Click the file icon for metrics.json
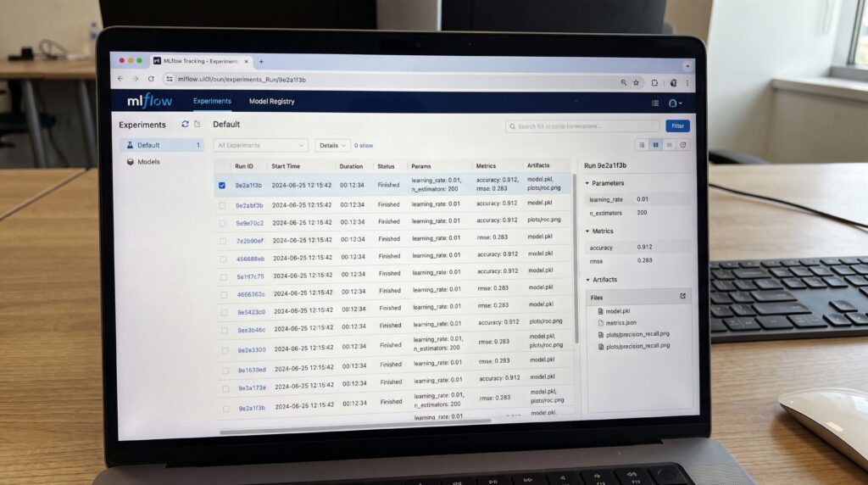 point(601,323)
